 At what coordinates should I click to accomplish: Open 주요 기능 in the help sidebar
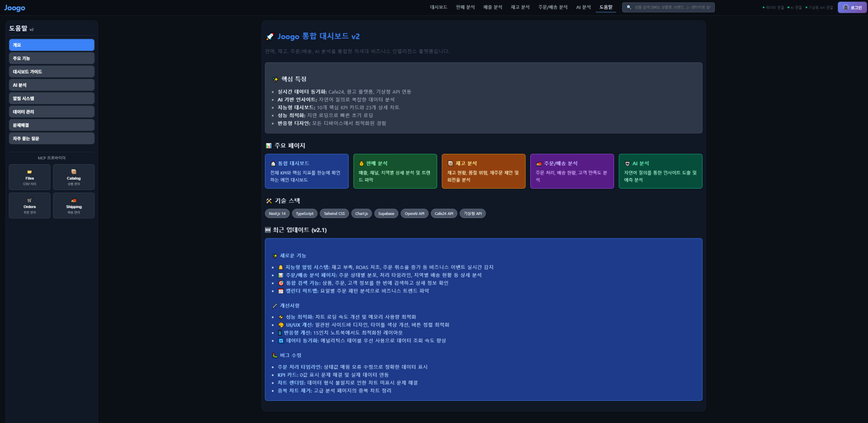pyautogui.click(x=52, y=58)
